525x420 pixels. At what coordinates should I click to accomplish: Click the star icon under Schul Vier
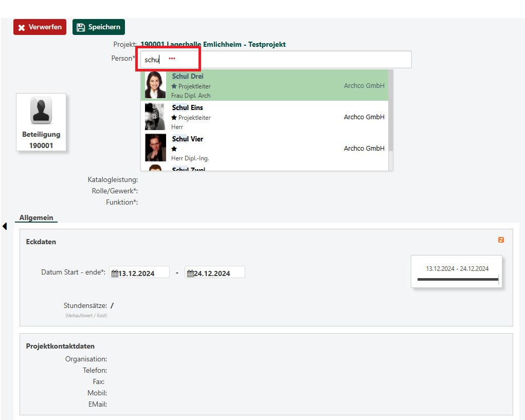[x=174, y=149]
